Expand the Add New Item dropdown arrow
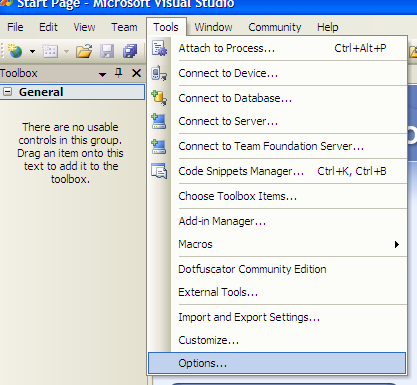This screenshot has height=385, width=417. [66, 51]
